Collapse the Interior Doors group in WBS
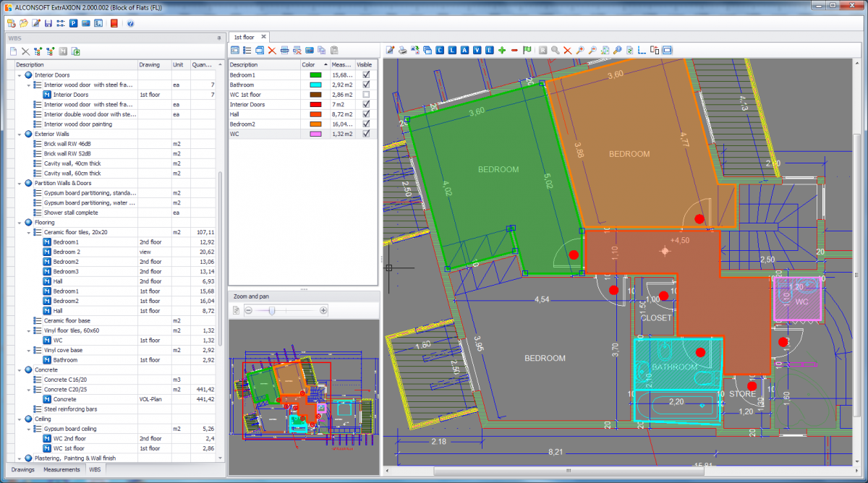 [x=19, y=75]
